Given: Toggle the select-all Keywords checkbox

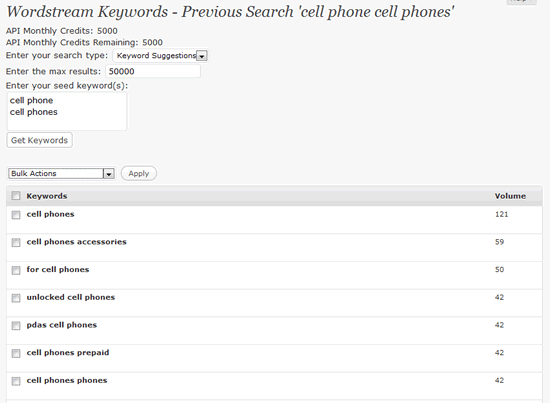Looking at the screenshot, I should pos(16,196).
